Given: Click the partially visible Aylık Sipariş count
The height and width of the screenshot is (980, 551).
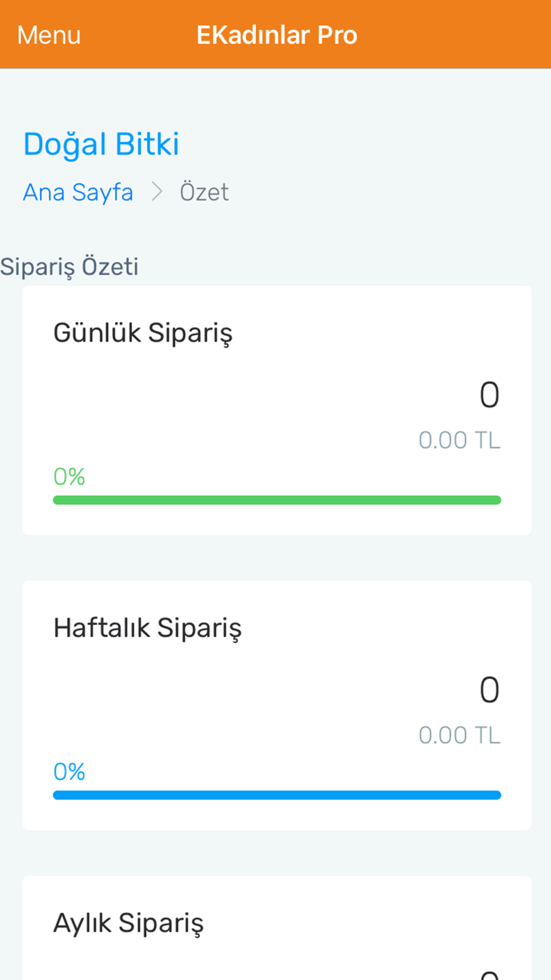Looking at the screenshot, I should point(489,974).
